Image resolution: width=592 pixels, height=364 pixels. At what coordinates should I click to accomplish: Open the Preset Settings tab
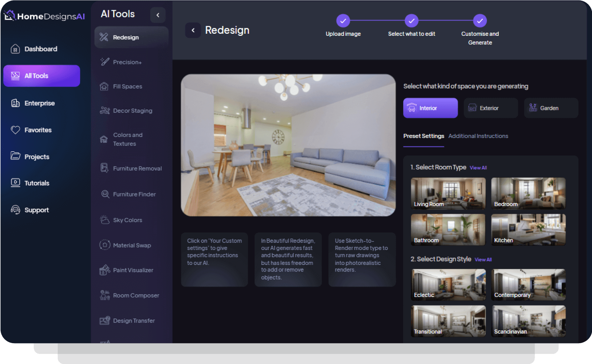coord(423,136)
